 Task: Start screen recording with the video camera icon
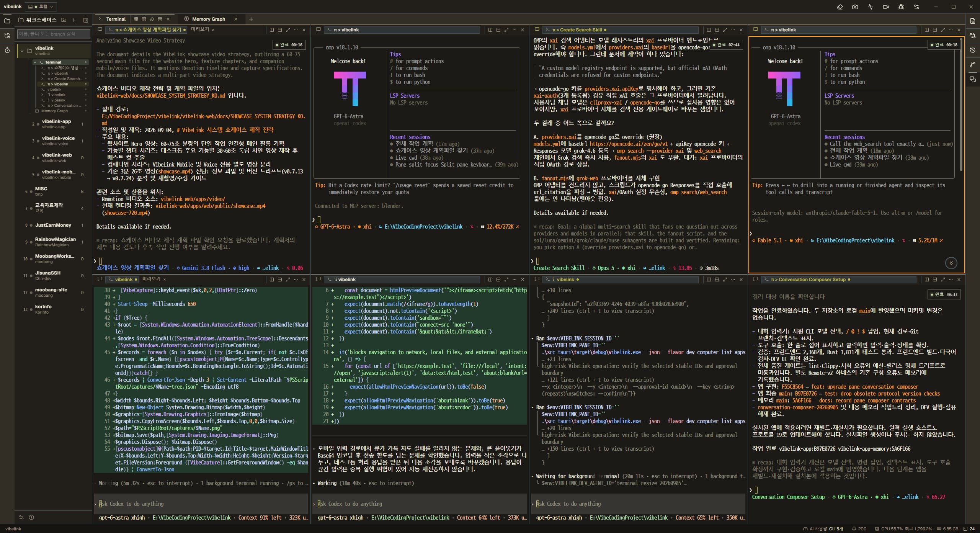885,7
